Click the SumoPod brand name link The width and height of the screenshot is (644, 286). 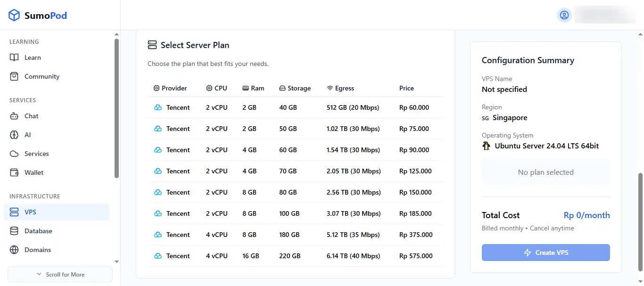[46, 15]
